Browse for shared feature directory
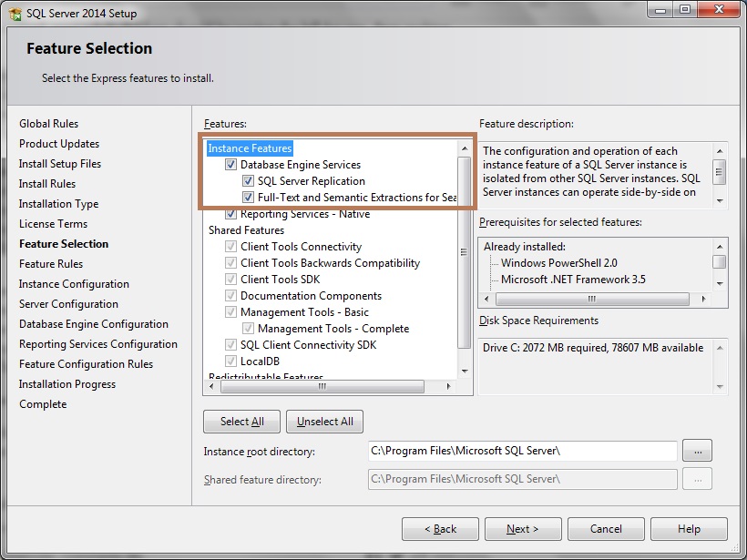The image size is (747, 560). click(698, 479)
